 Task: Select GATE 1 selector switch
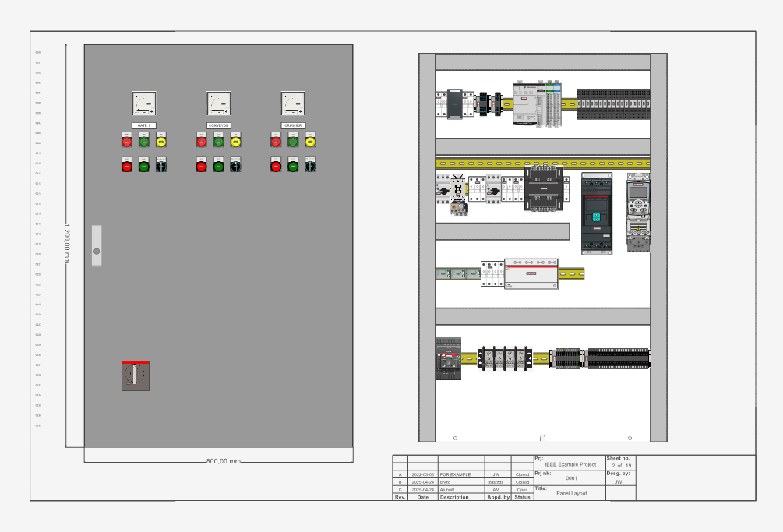coord(160,164)
